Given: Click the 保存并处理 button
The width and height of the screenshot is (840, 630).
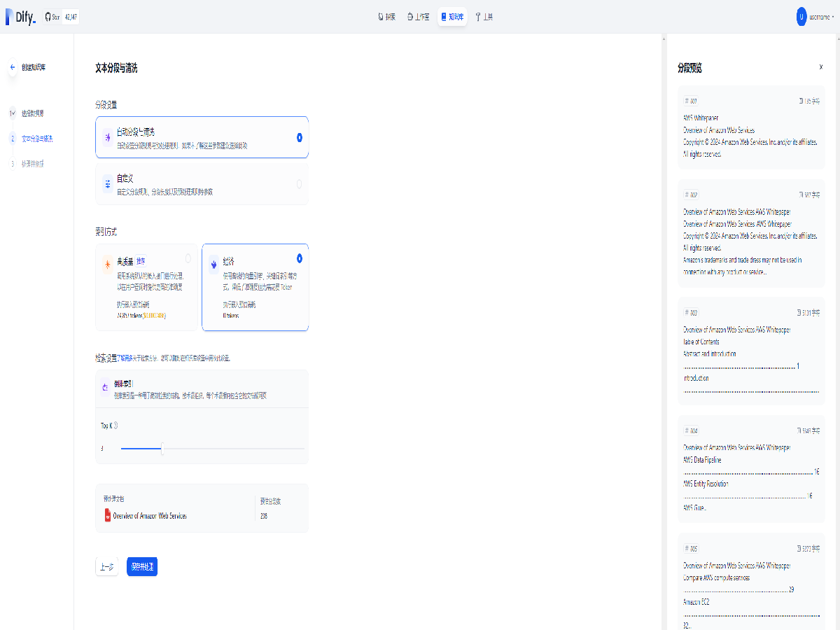Looking at the screenshot, I should (x=142, y=567).
